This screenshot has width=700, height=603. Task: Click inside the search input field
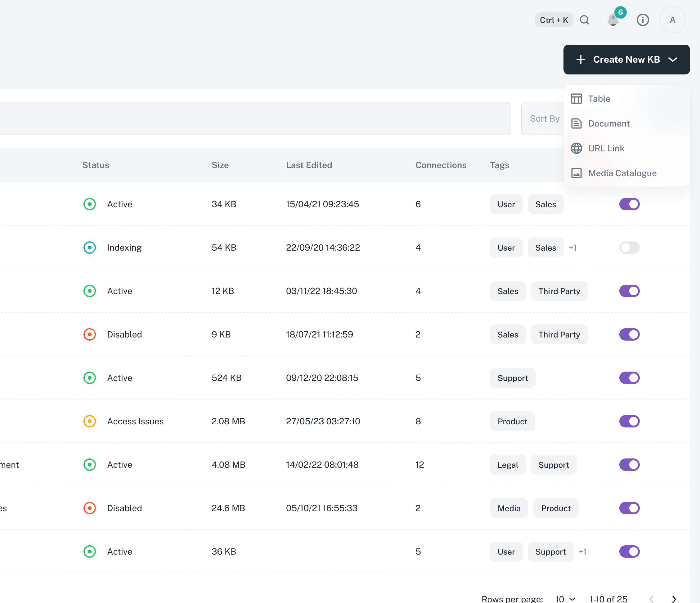point(254,118)
